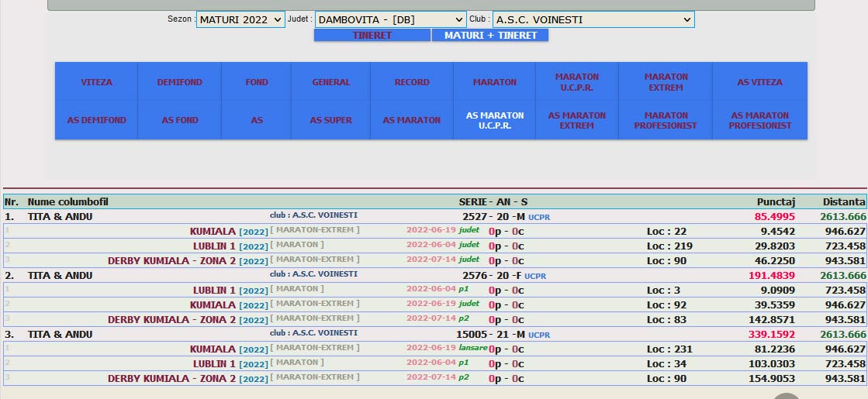868x399 pixels.
Task: Open KUMIALA race link under pigeon 2527
Action: [213, 231]
